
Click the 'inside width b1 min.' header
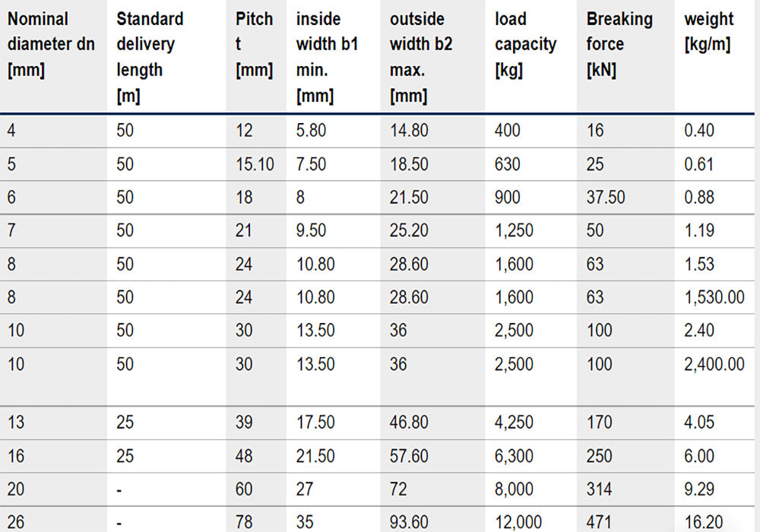point(327,57)
